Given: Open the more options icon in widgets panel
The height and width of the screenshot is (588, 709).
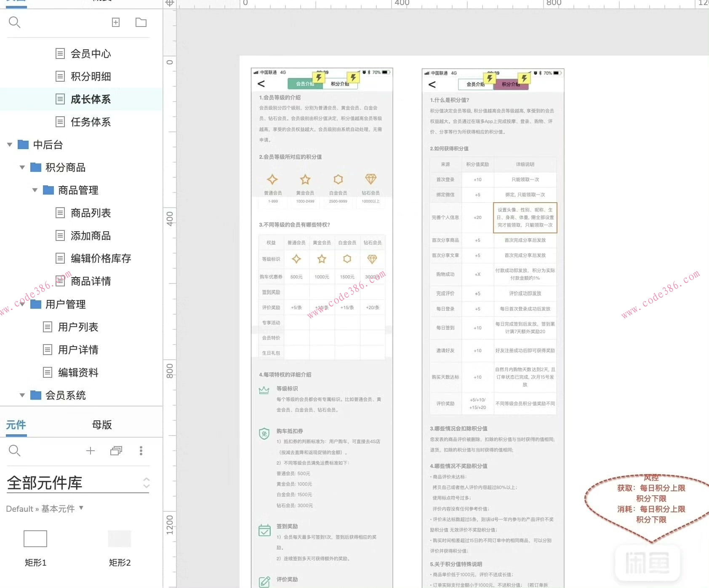Looking at the screenshot, I should pyautogui.click(x=141, y=451).
